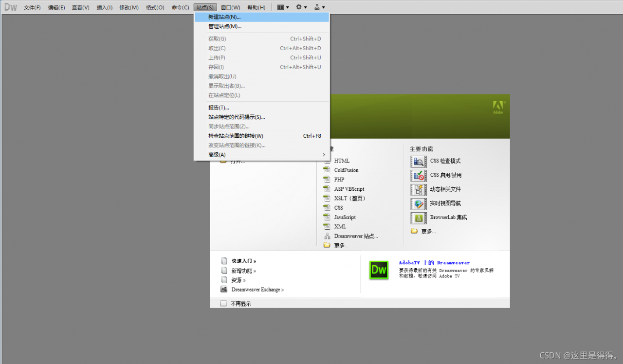Open the 格式(O) menu

[155, 7]
